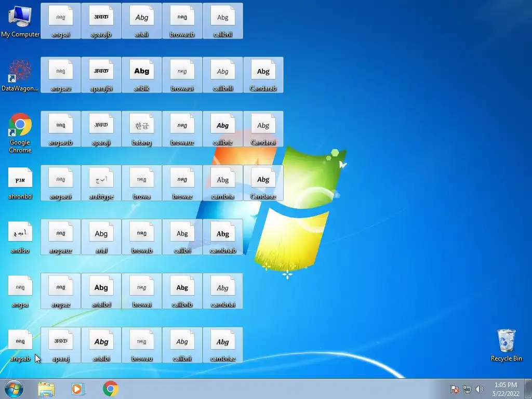Open the volume speaker tray icon

480,389
